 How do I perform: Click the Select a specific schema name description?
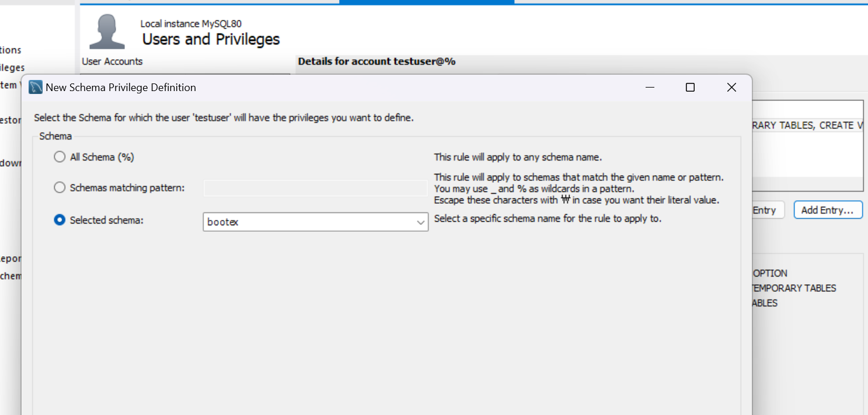548,219
